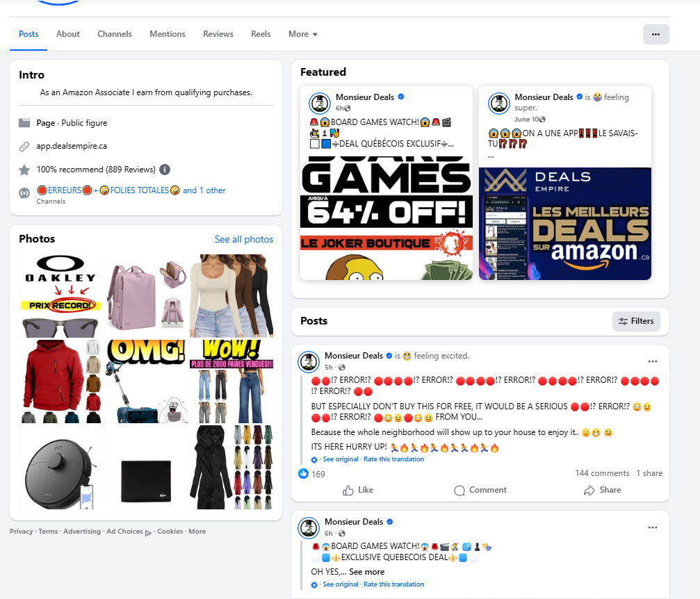
Task: Open the app.dealsempire.ca website link
Action: (72, 147)
